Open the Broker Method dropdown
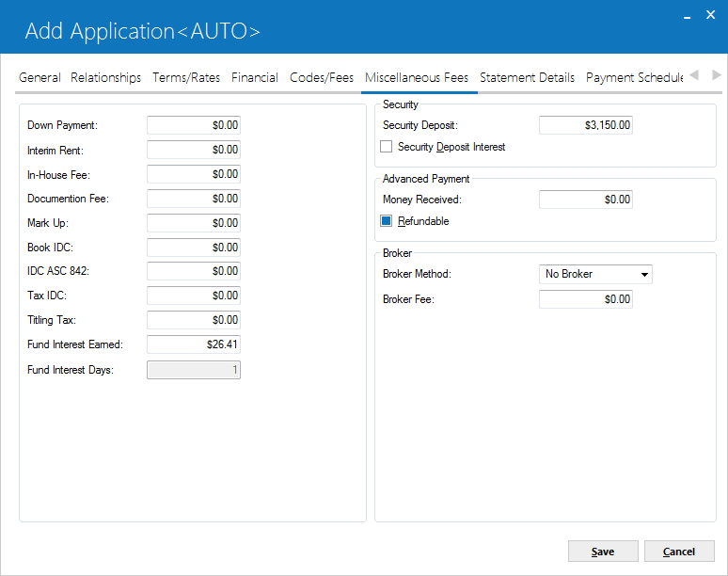The width and height of the screenshot is (728, 576). click(x=595, y=274)
